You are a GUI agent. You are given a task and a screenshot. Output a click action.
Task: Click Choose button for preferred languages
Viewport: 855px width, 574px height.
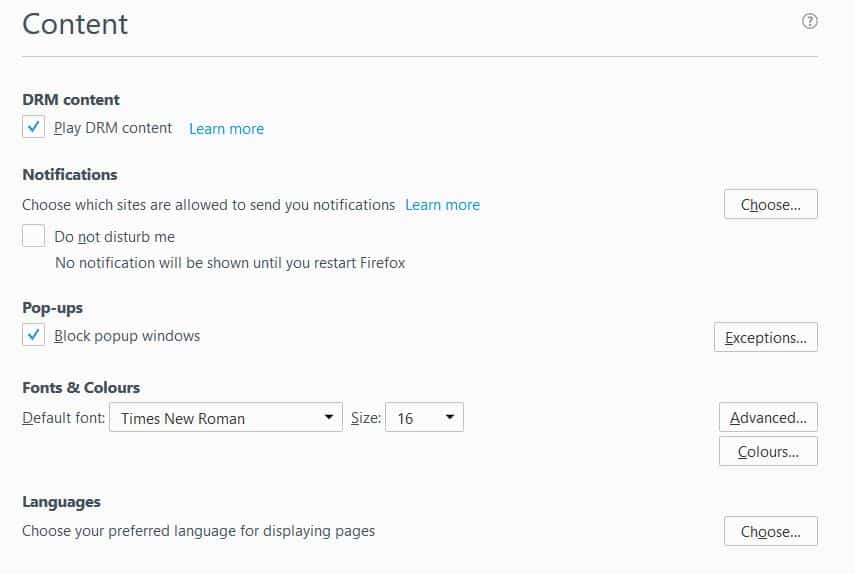pos(770,532)
